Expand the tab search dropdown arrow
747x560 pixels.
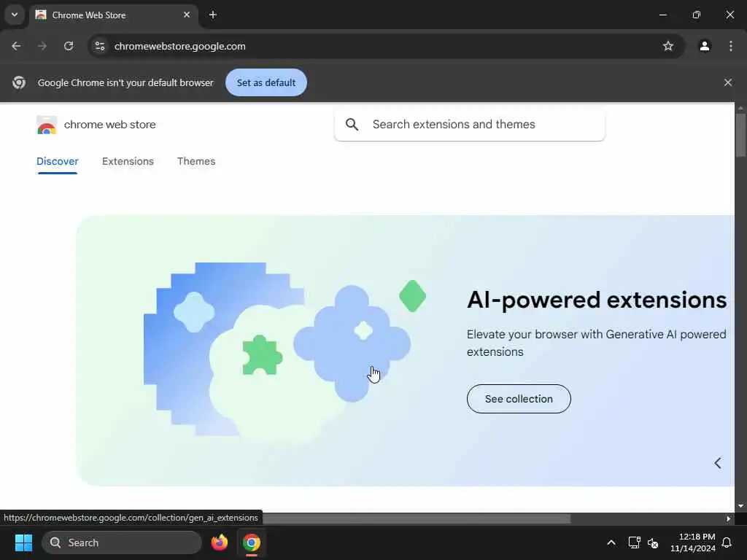tap(15, 15)
